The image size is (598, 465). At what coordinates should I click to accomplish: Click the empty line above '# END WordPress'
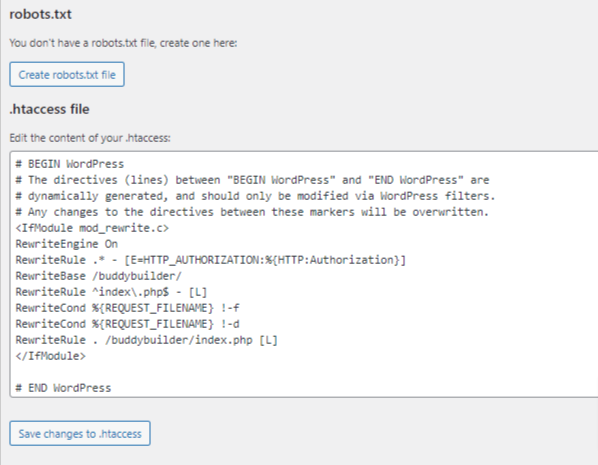[x=304, y=372]
